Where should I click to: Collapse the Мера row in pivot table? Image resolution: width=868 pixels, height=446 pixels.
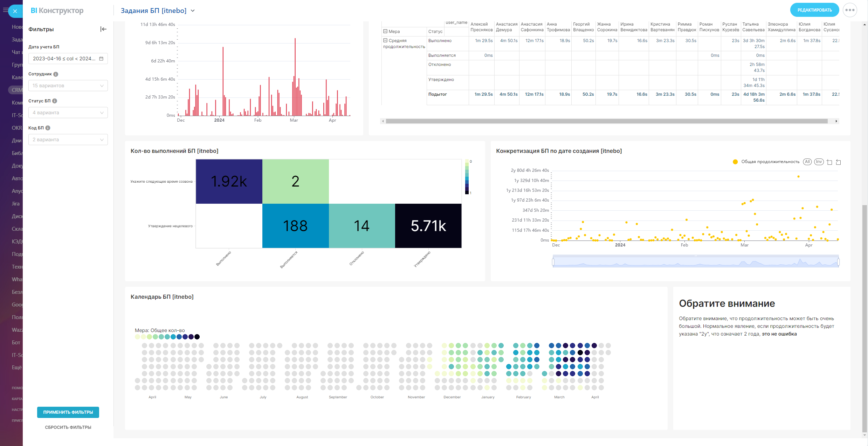point(385,31)
